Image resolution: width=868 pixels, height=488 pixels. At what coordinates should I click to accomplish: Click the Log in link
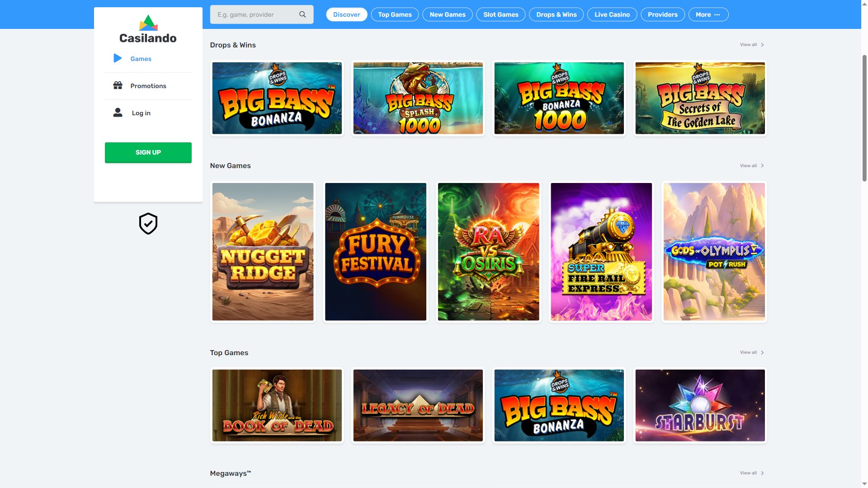[141, 113]
